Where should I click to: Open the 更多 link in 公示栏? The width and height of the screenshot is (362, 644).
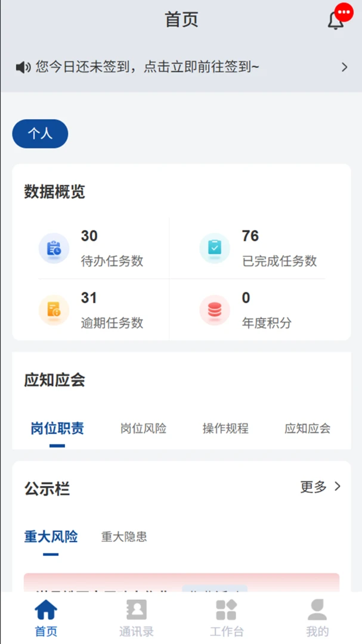(314, 487)
